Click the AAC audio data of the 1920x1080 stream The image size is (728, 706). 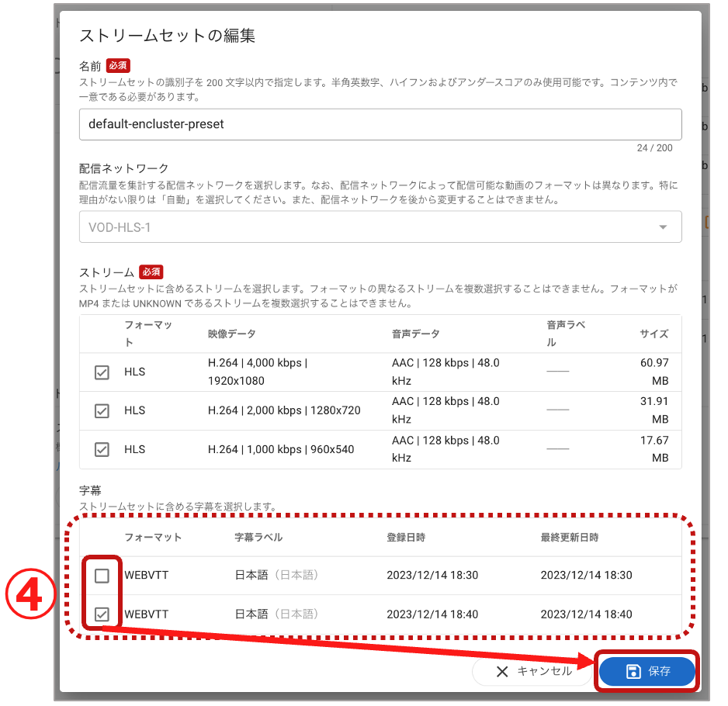[445, 372]
